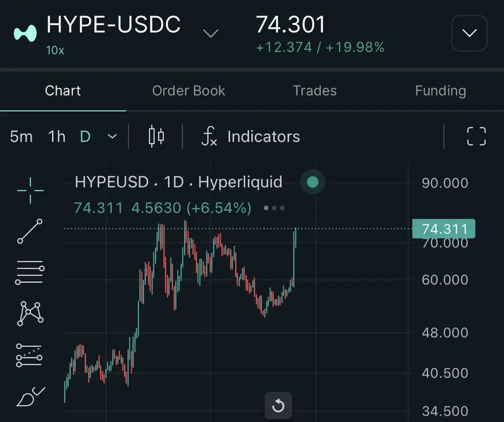Click the 74.311 current price tag
Viewport: 504px width, 422px height.
pos(443,229)
